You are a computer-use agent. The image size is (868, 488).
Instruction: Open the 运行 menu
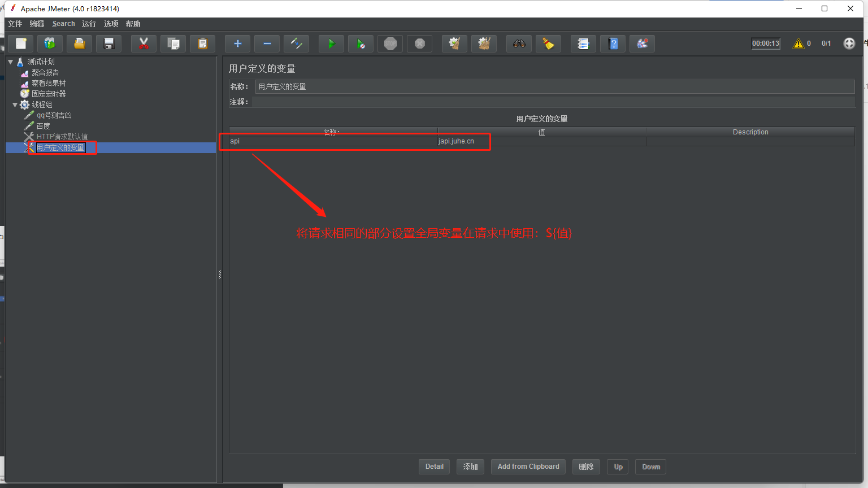click(x=89, y=24)
